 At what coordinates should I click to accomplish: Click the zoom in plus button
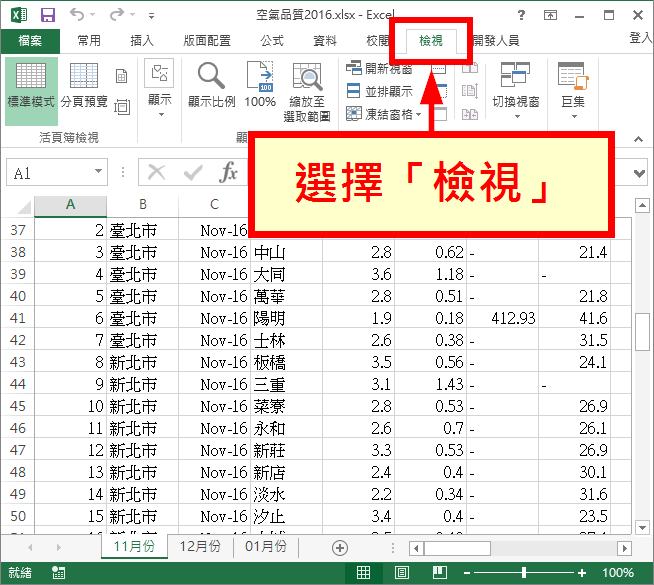coord(582,573)
